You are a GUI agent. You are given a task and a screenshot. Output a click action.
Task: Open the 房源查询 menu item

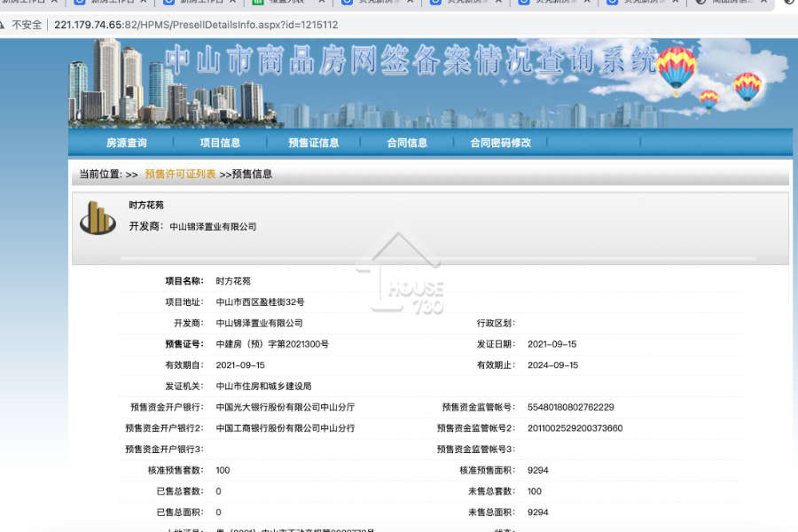[x=126, y=143]
